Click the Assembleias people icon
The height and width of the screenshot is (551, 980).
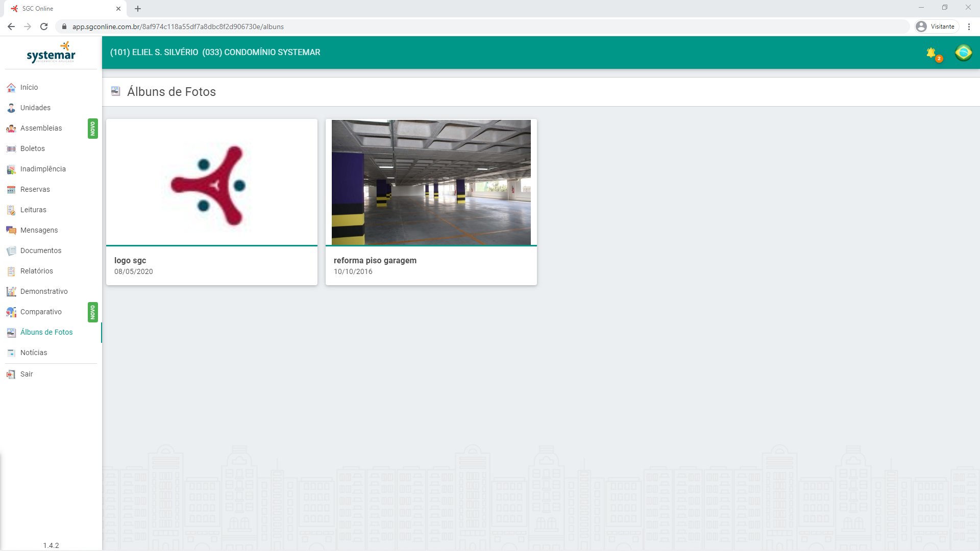coord(11,129)
